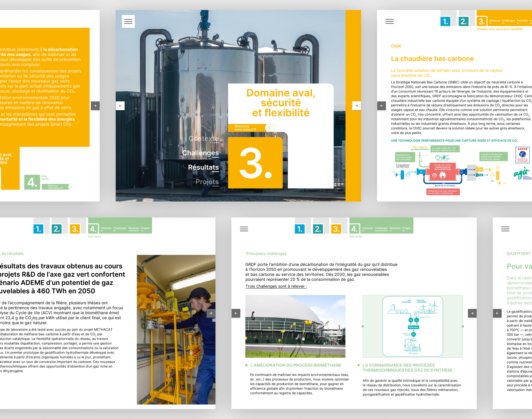The image size is (532, 419).
Task: Click next arrow on the tanks hero slide
Action: 356,106
